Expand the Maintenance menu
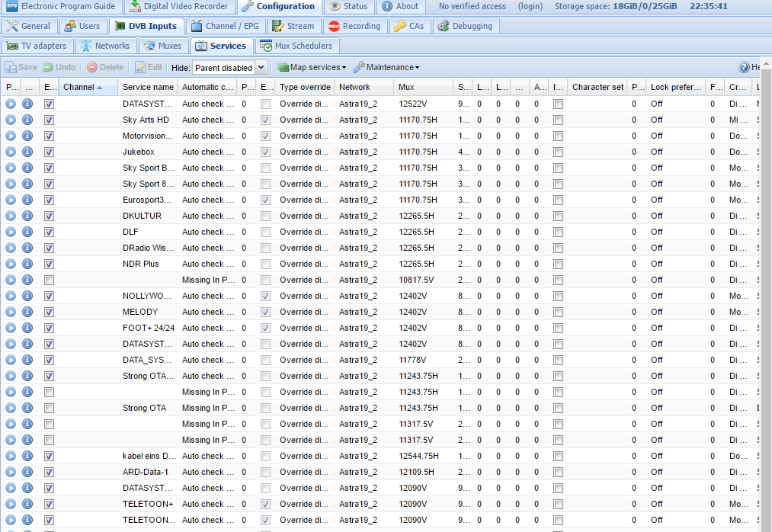The image size is (772, 532). click(x=386, y=67)
